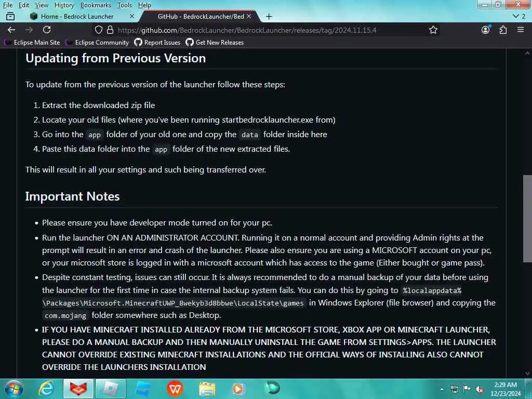The height and width of the screenshot is (399, 532).
Task: Open Get New Releases bookmark
Action: pos(215,43)
